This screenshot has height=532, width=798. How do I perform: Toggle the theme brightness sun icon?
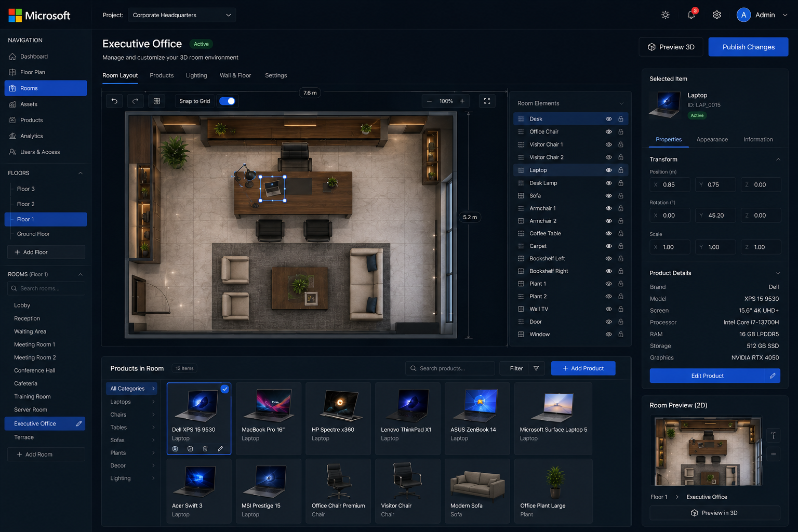pyautogui.click(x=666, y=15)
